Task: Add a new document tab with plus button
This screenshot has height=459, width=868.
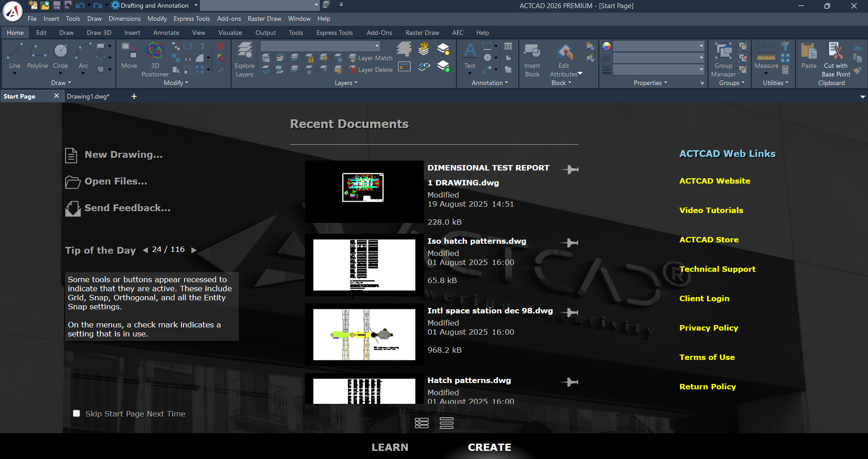Action: click(x=134, y=96)
